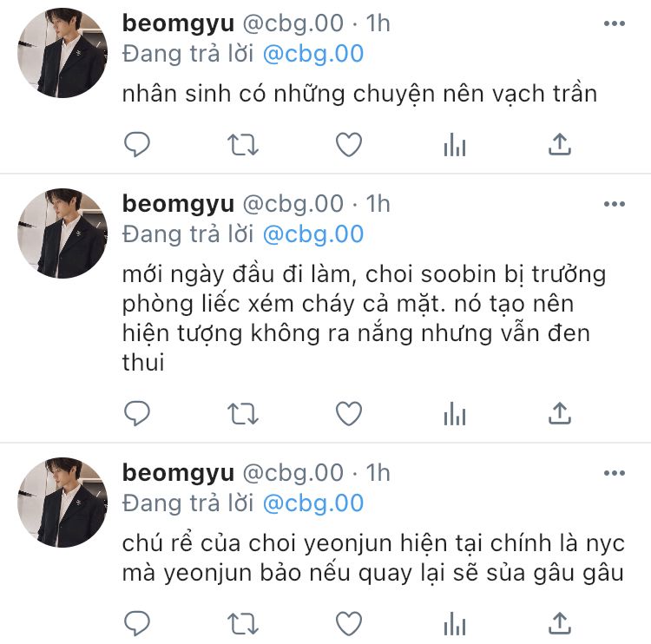The image size is (651, 644).
Task: Share the tweet about choi soobin
Action: (x=560, y=413)
